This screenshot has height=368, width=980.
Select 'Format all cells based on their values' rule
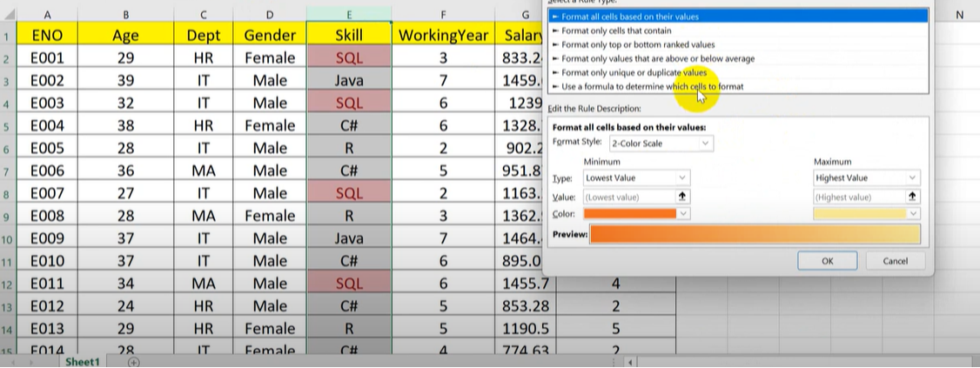click(630, 17)
